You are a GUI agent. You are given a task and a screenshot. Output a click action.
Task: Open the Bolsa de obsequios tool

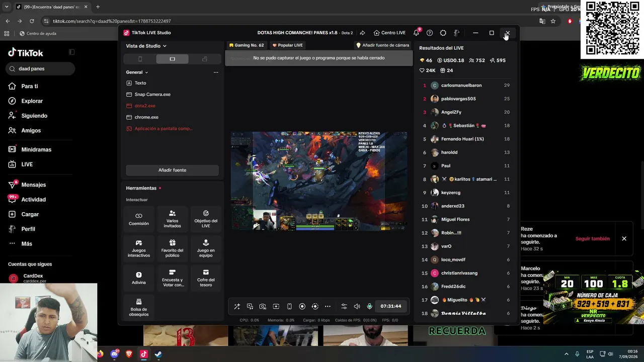139,308
